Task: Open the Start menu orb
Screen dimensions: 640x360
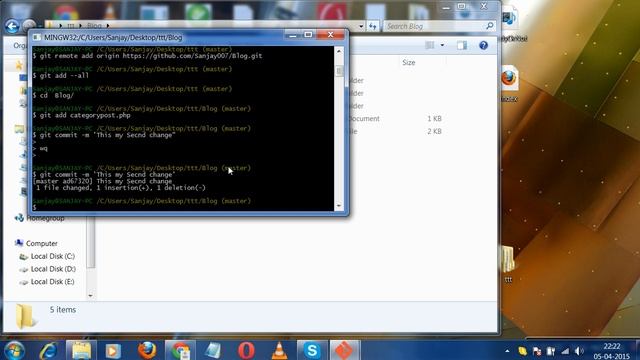Action: (x=15, y=350)
